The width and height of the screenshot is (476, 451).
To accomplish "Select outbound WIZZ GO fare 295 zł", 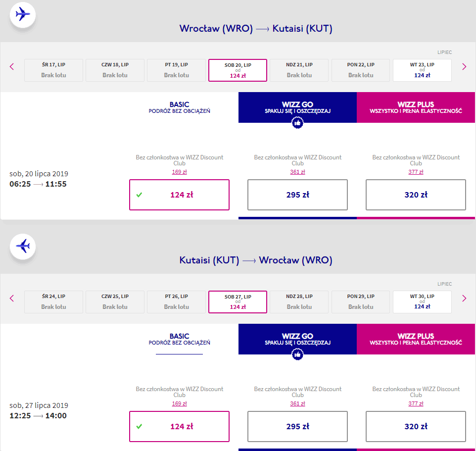I will click(297, 195).
